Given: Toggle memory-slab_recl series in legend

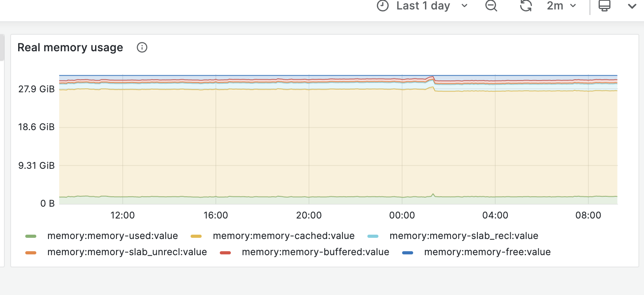Looking at the screenshot, I should (464, 236).
